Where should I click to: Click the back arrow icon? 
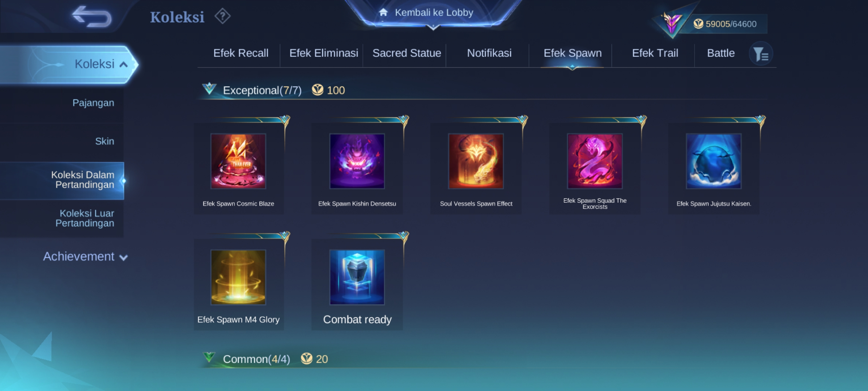pos(92,17)
